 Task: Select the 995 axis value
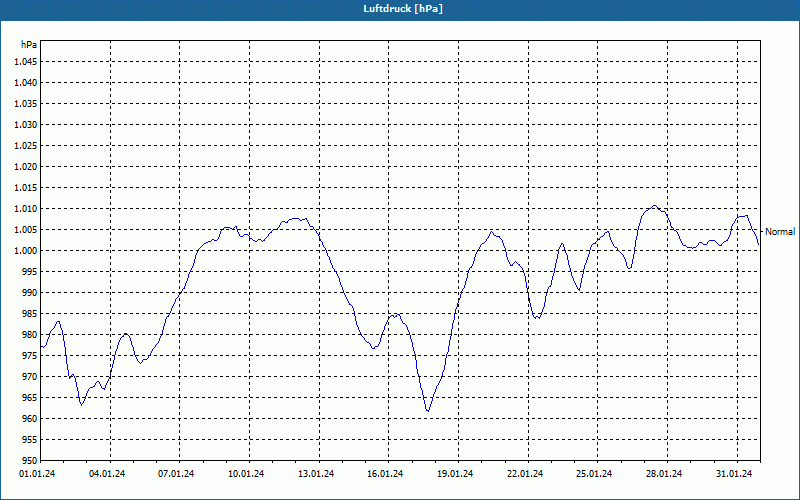30,271
